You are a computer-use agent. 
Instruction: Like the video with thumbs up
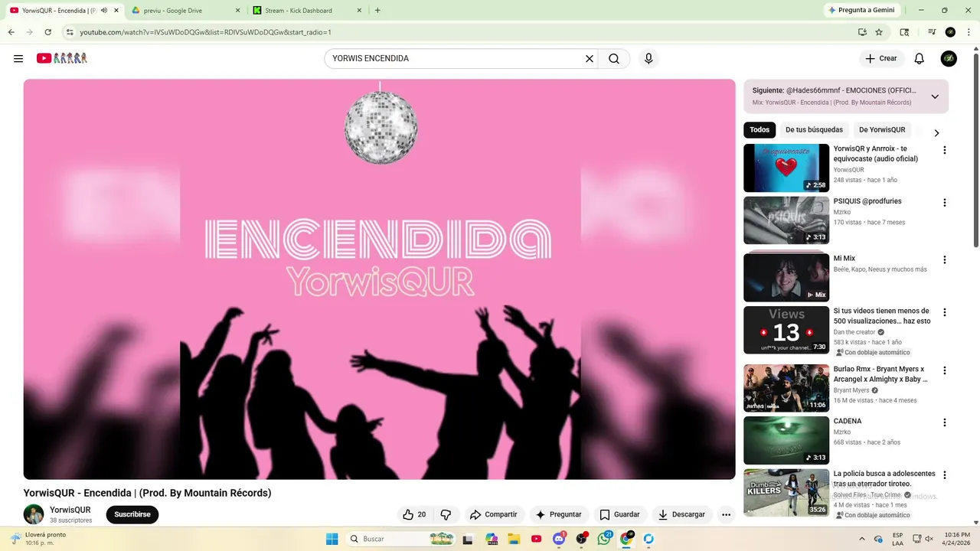414,514
